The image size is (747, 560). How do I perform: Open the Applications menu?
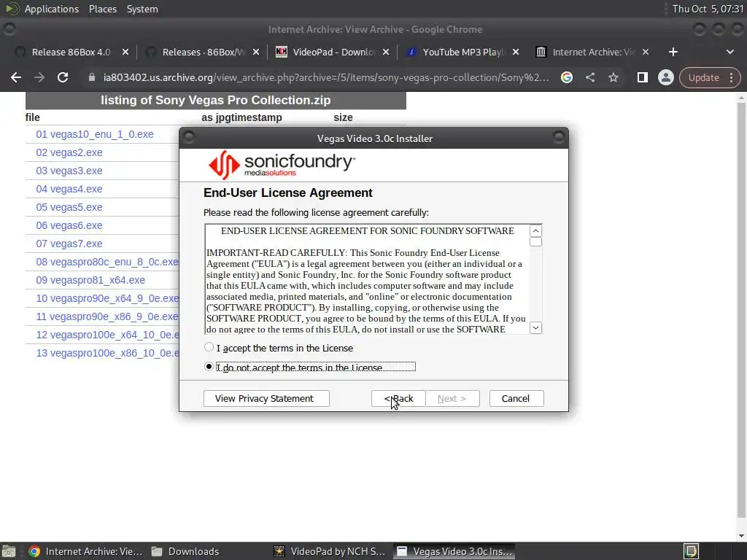tap(52, 9)
